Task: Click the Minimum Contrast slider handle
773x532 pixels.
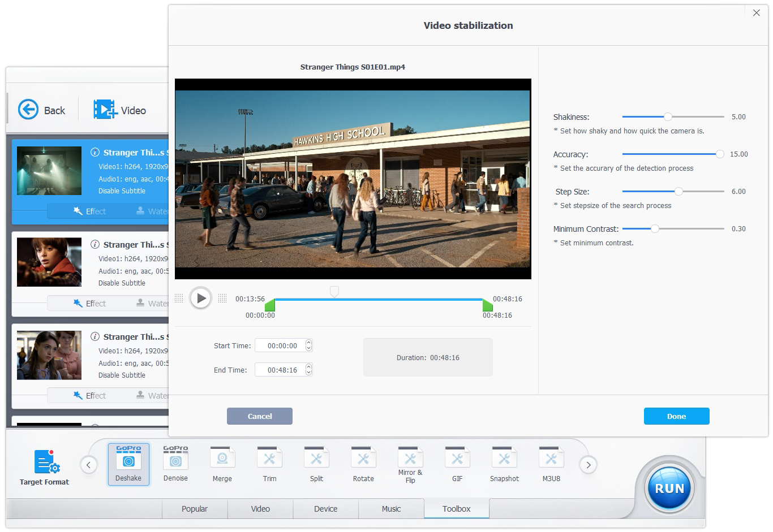Action: pos(655,228)
